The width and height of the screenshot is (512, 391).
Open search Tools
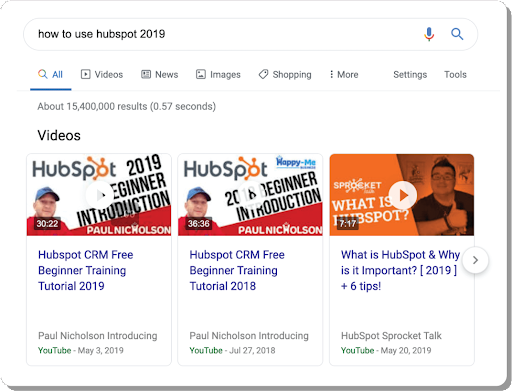click(455, 74)
